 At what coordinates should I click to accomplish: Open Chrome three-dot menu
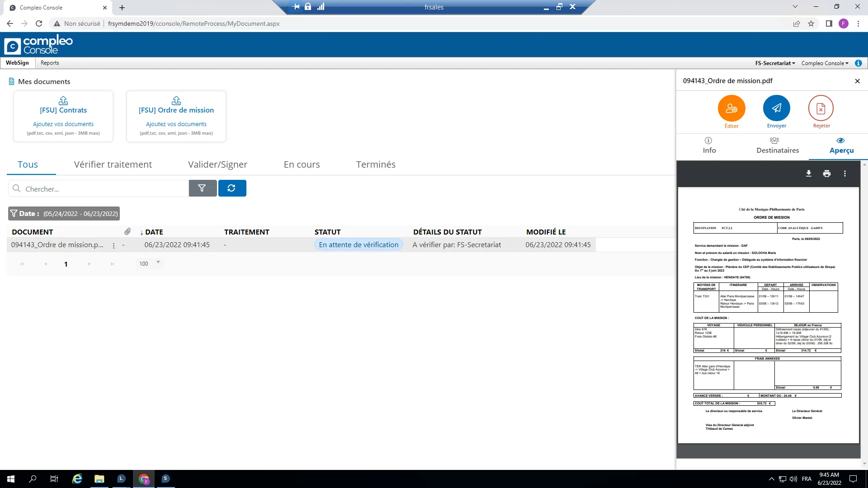pos(858,23)
